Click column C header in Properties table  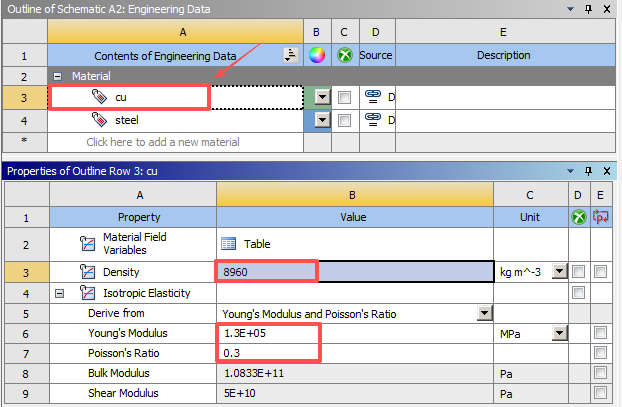click(x=531, y=195)
